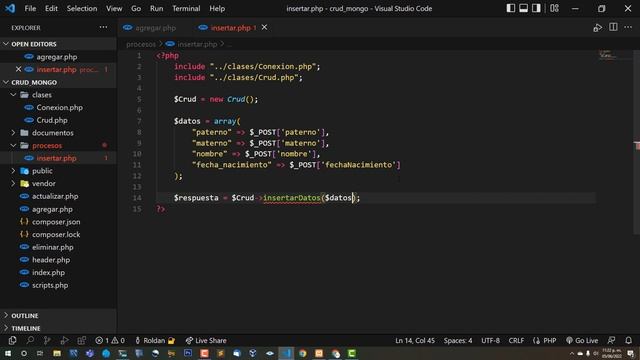Change the UTF-8 file encoding
Screen dimensions: 640x360
pyautogui.click(x=490, y=340)
